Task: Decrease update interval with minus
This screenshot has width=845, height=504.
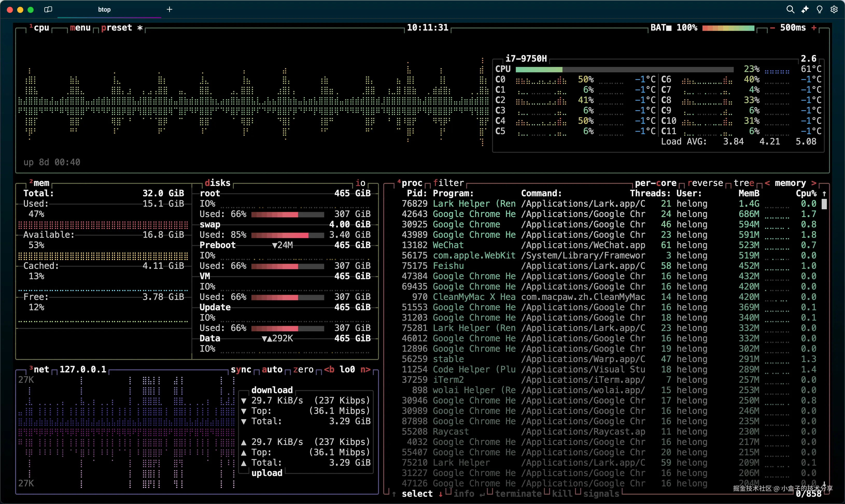Action: 772,28
